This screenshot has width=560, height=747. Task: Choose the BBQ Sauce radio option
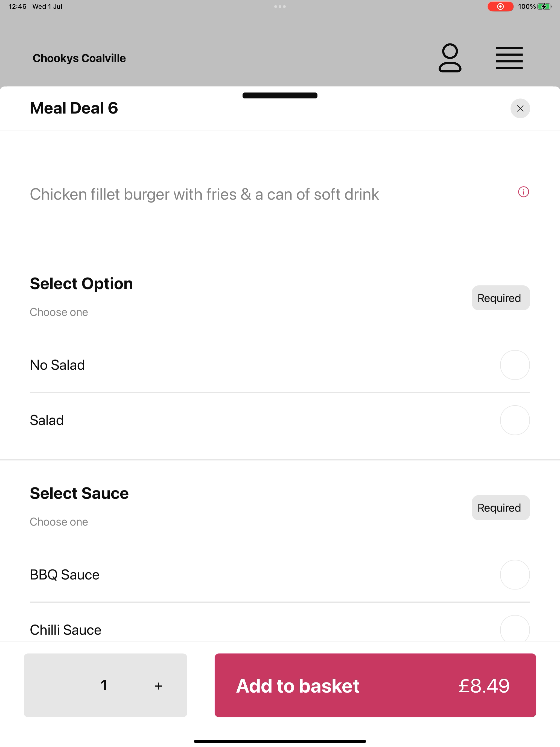[515, 575]
